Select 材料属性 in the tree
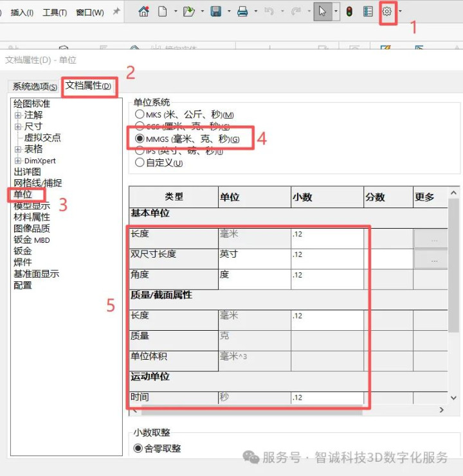Image resolution: width=463 pixels, height=476 pixels. [32, 217]
